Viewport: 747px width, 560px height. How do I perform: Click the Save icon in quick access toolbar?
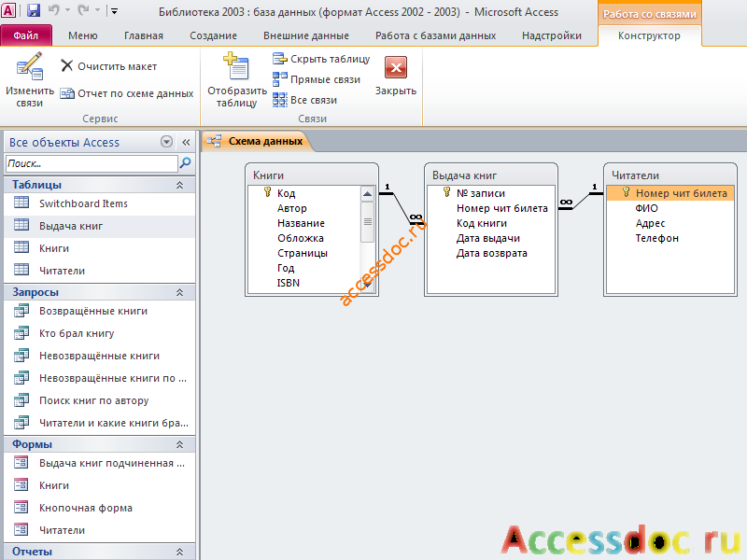33,10
